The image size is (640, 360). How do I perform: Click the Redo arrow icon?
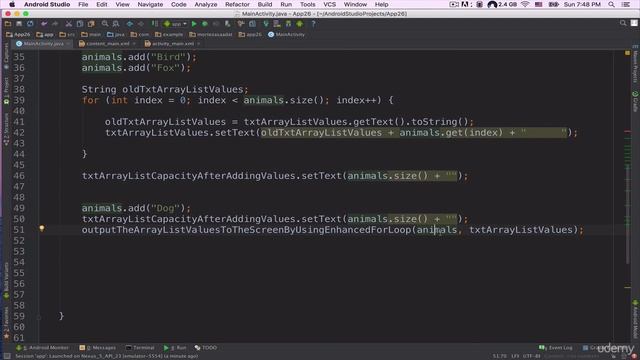pyautogui.click(x=55, y=24)
